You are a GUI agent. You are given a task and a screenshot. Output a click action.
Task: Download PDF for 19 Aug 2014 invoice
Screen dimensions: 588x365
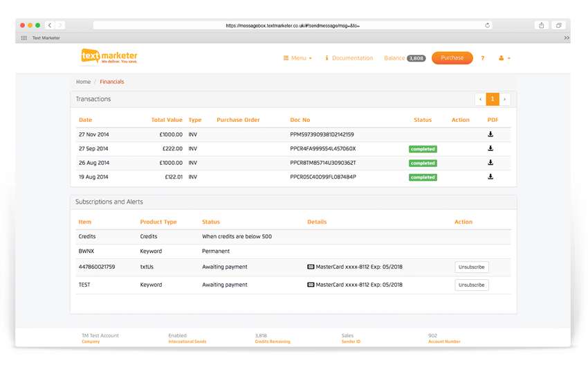click(490, 177)
